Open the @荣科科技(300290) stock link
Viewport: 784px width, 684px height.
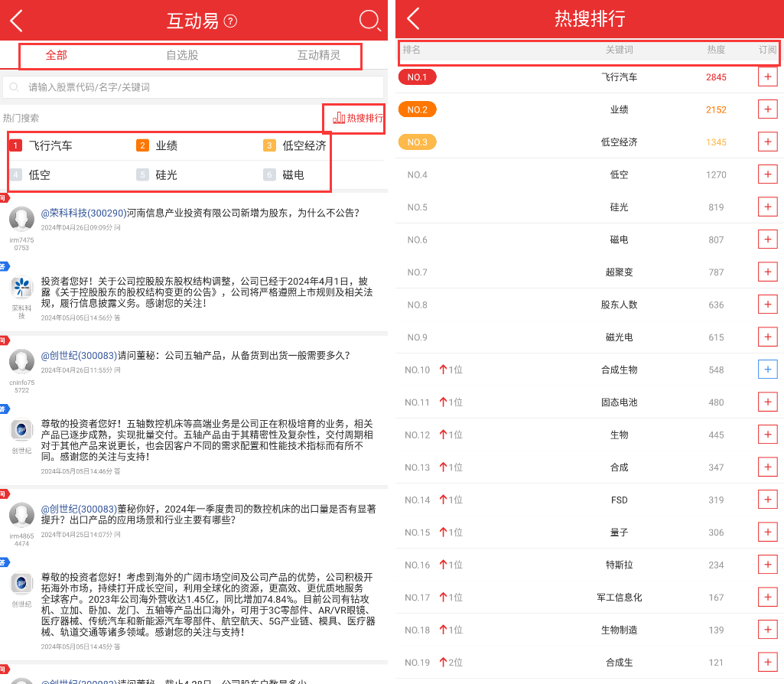pyautogui.click(x=83, y=213)
